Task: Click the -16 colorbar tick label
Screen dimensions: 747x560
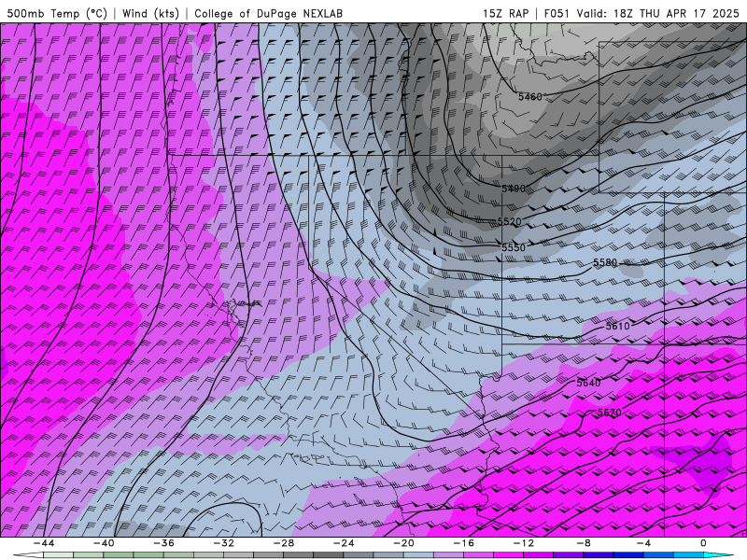Action: (x=463, y=543)
